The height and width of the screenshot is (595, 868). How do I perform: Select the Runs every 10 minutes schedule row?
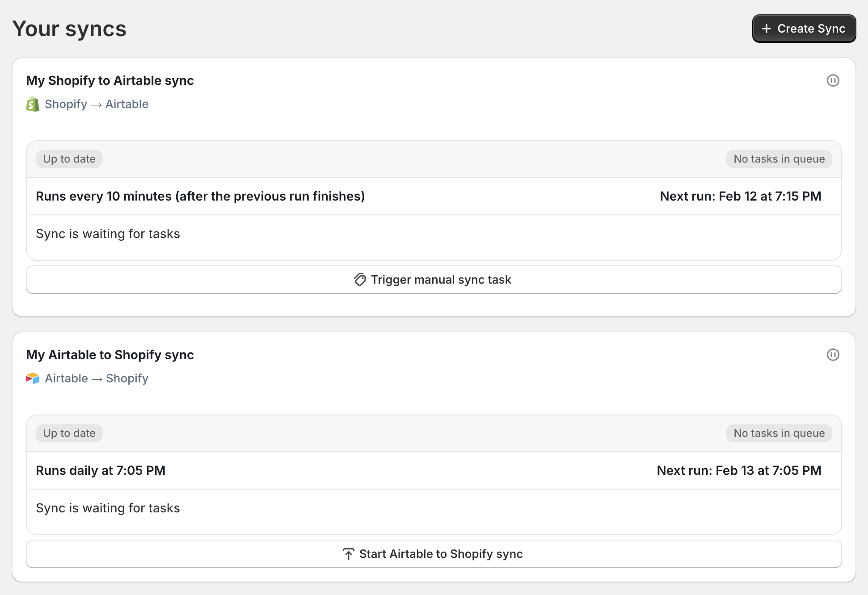point(434,196)
